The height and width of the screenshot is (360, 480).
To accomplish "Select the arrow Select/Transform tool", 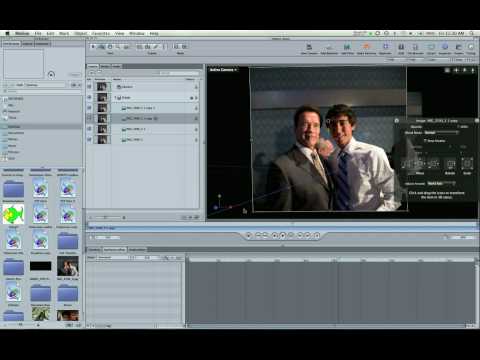I will tap(93, 47).
